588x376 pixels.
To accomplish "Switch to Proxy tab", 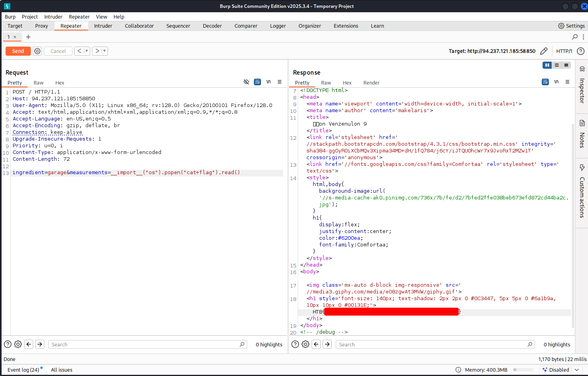I will (42, 26).
